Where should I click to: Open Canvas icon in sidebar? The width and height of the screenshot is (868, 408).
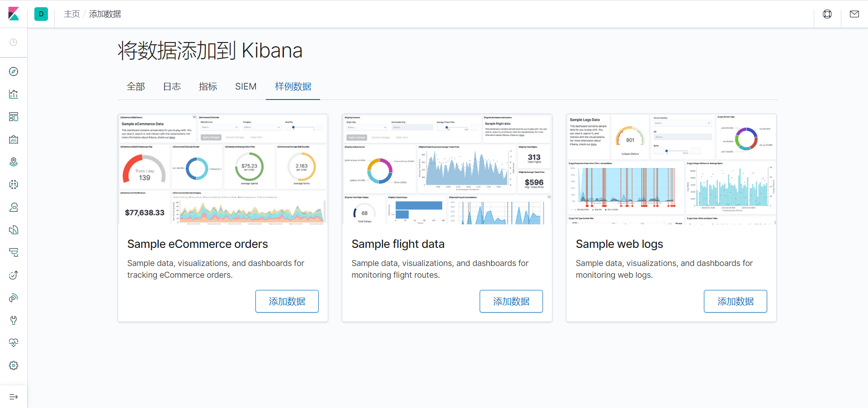[14, 139]
